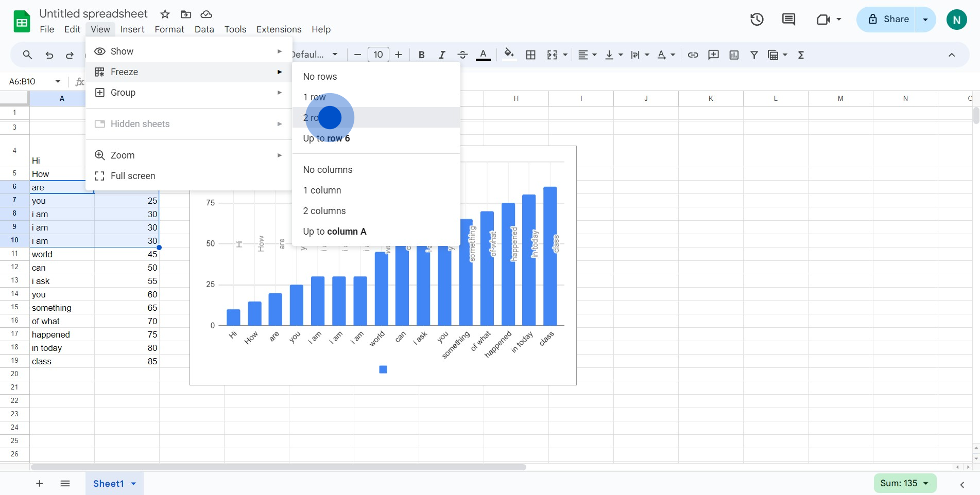The width and height of the screenshot is (980, 495).
Task: Open text rotation dropdown
Action: click(666, 55)
